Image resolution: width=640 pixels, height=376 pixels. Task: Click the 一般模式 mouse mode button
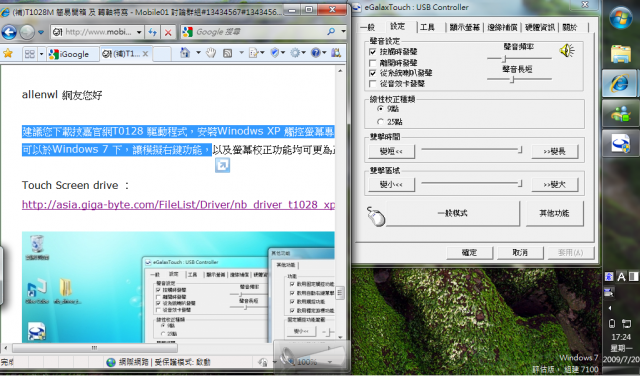point(453,213)
